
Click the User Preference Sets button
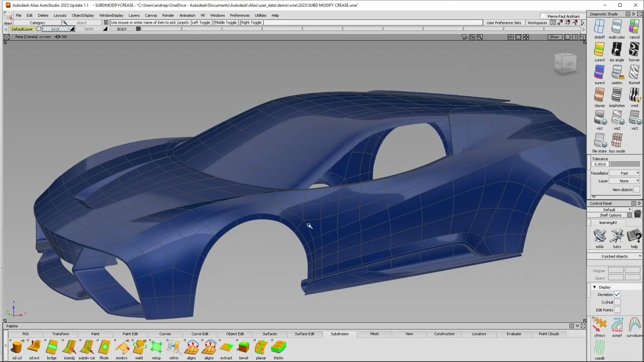pos(504,23)
